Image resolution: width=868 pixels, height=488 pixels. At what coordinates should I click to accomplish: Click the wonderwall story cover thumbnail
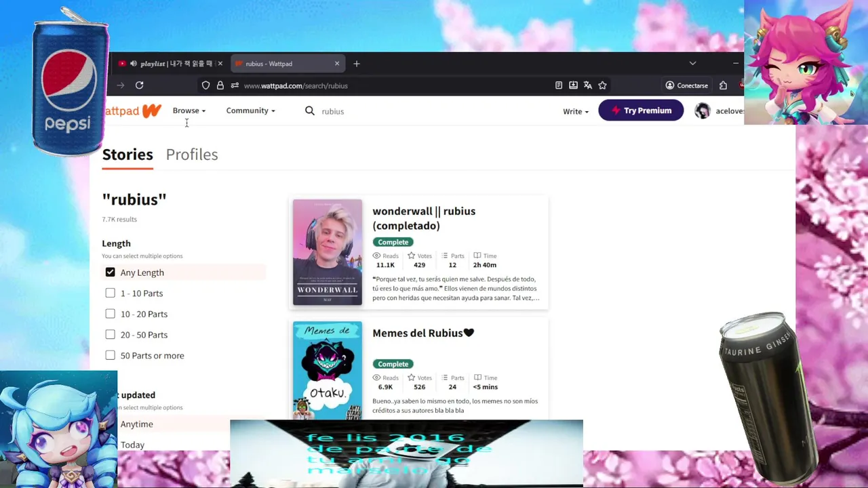point(328,252)
